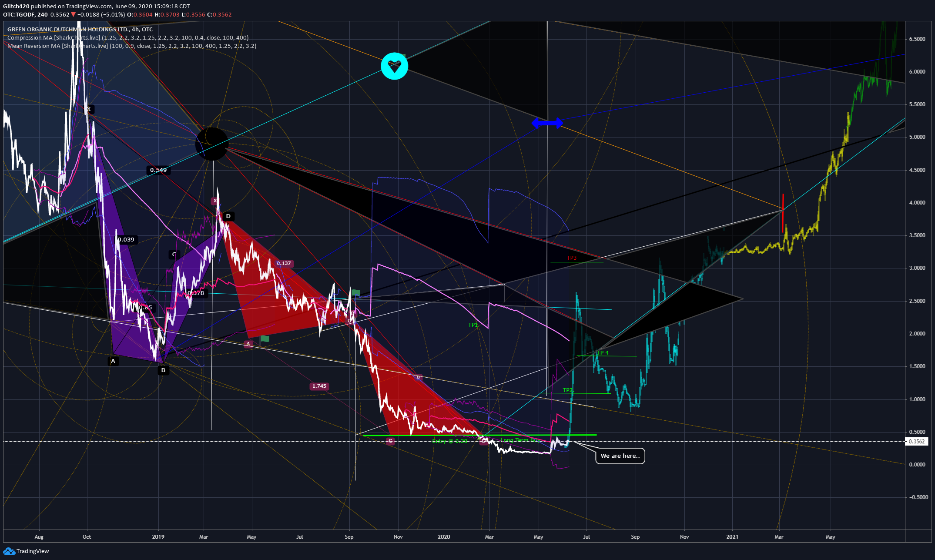The height and width of the screenshot is (560, 935).
Task: Select the black C pattern point label
Action: (x=174, y=255)
